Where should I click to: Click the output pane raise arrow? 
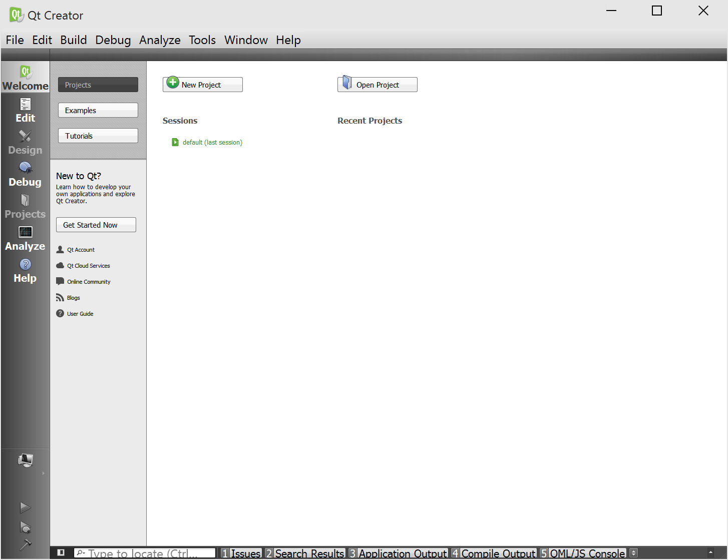click(x=710, y=553)
